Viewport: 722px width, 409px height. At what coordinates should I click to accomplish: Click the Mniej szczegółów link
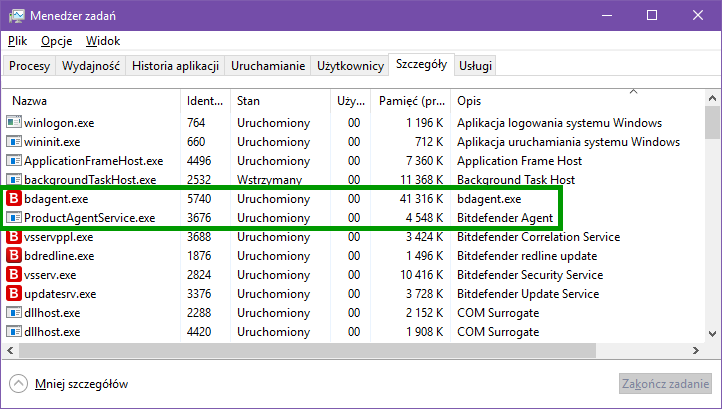point(82,384)
